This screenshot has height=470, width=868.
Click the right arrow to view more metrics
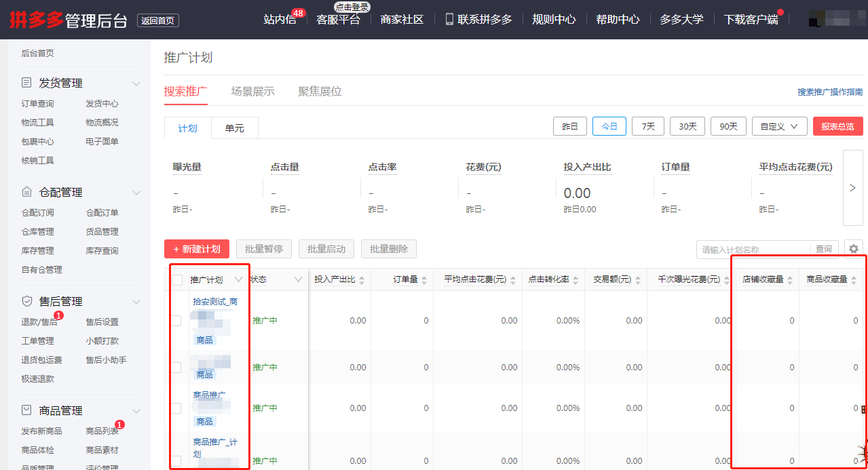[852, 187]
